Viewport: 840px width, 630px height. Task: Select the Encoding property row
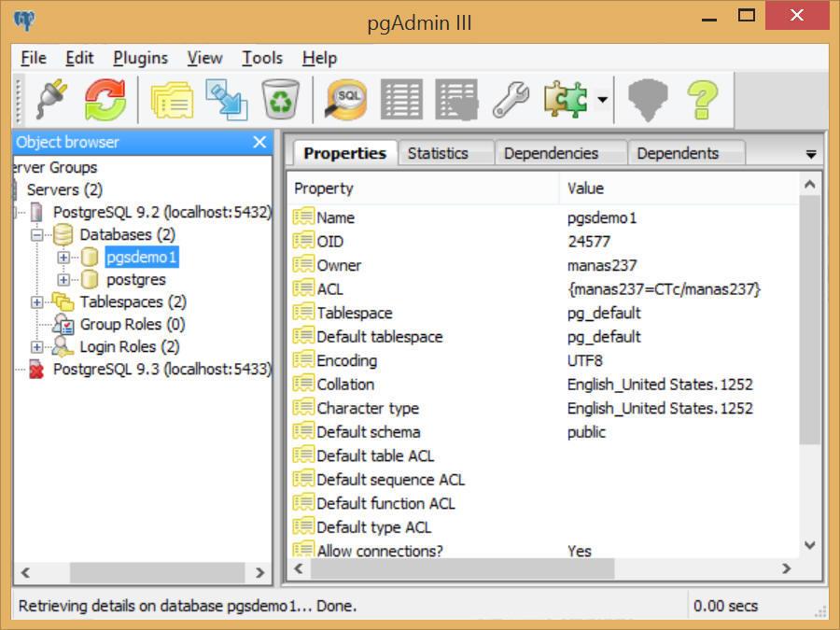(x=544, y=360)
